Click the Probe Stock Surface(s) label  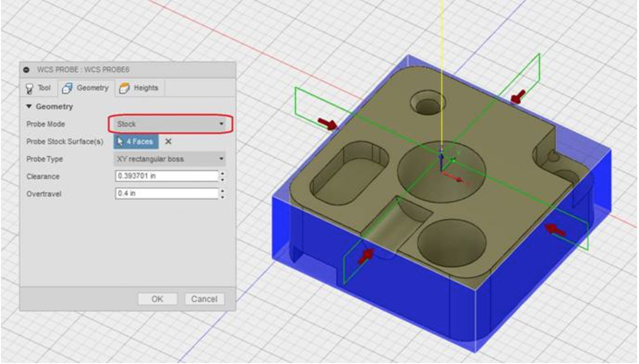pyautogui.click(x=64, y=142)
